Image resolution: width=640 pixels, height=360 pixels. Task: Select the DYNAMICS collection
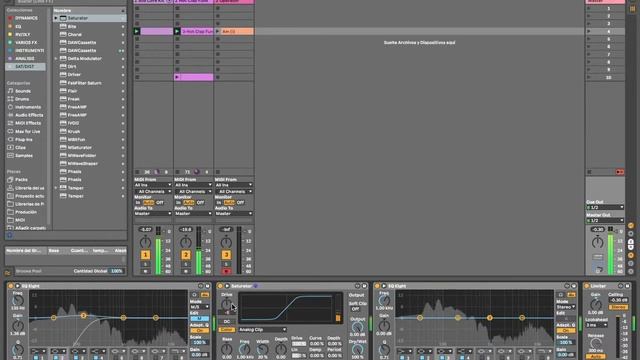[26, 18]
